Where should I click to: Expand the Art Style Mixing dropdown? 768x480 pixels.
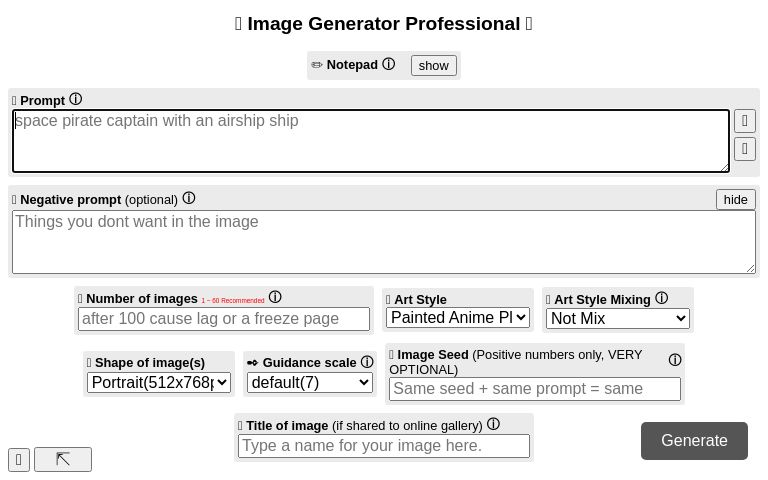coord(618,318)
